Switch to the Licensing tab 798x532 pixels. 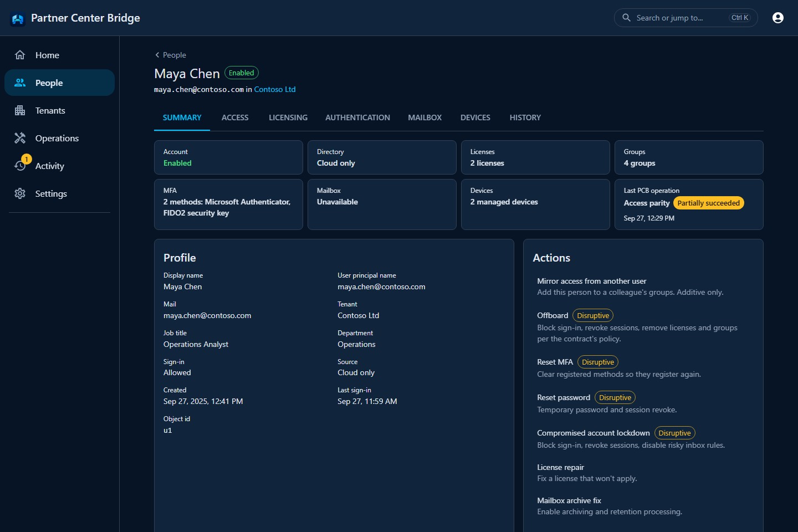[288, 117]
